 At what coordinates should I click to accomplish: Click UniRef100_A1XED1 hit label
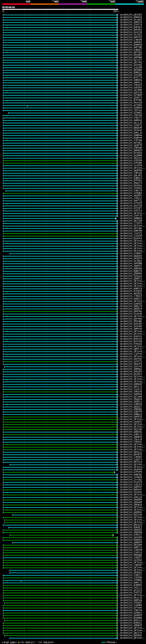[131, 261]
